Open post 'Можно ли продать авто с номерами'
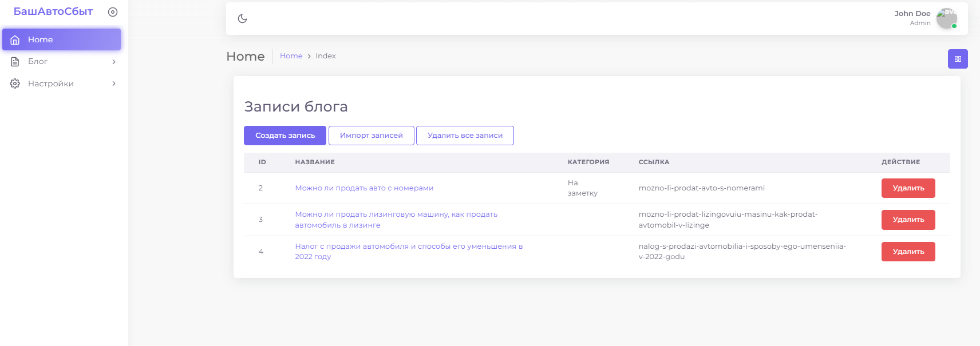Viewport: 980px width, 346px height. click(x=364, y=188)
